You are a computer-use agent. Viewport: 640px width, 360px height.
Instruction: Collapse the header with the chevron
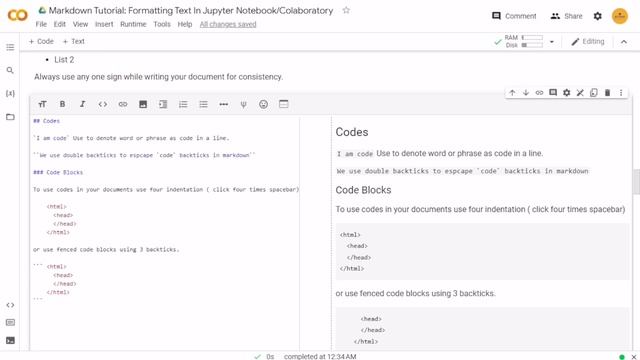point(624,41)
